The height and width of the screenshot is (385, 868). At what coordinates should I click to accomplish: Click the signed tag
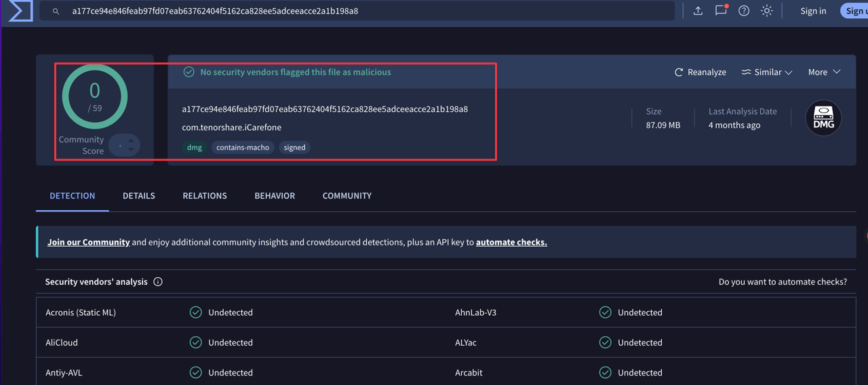(x=294, y=147)
